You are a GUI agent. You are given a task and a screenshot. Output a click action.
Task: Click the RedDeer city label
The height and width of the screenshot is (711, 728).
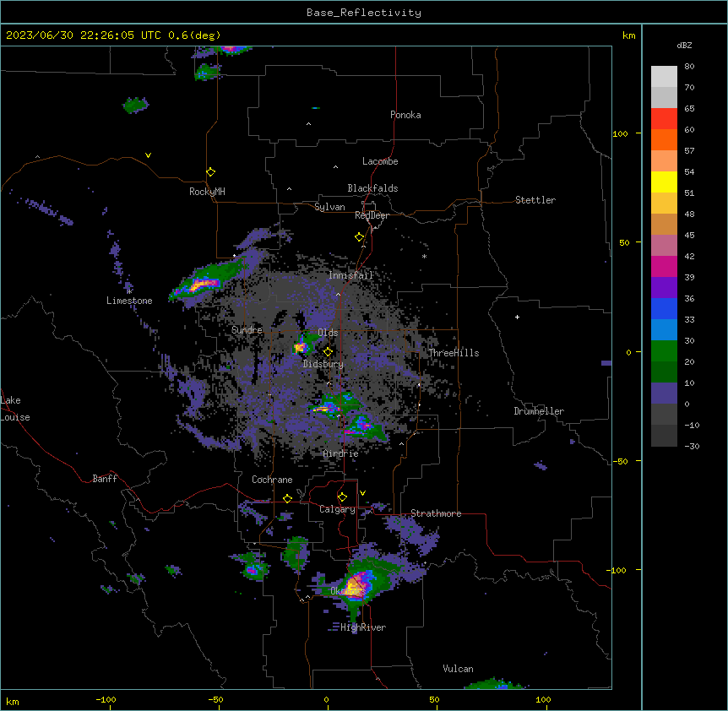pyautogui.click(x=372, y=215)
